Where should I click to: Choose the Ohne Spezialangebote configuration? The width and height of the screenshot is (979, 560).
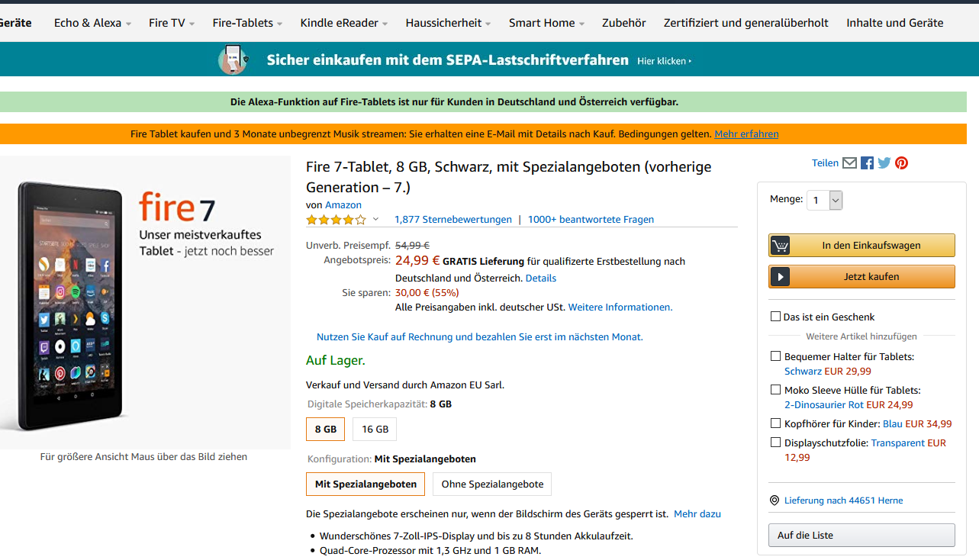pos(492,484)
